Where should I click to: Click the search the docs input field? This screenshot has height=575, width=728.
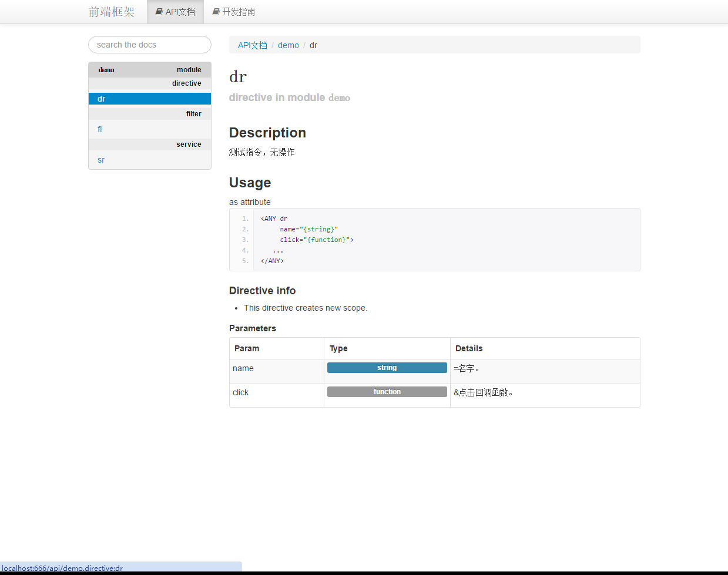tap(149, 45)
